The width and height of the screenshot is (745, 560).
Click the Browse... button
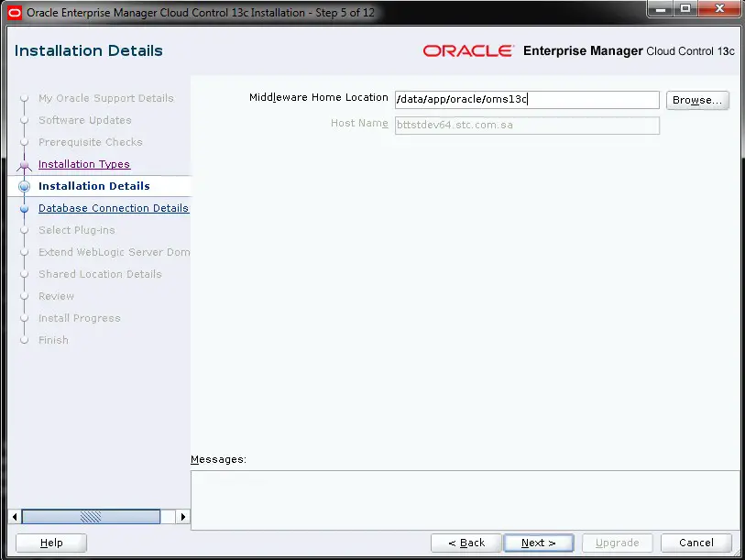coord(697,100)
